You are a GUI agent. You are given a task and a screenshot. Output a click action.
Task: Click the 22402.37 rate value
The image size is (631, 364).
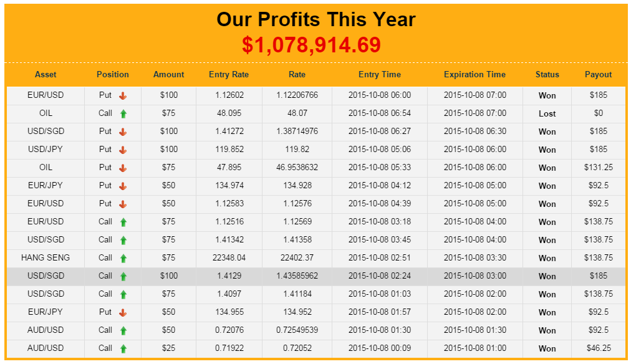coord(297,257)
